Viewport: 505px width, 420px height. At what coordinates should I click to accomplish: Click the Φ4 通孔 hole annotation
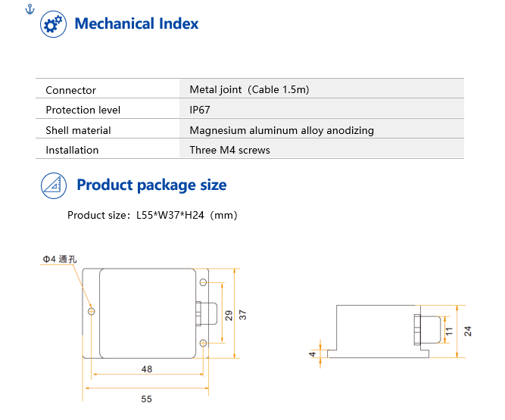(x=59, y=260)
